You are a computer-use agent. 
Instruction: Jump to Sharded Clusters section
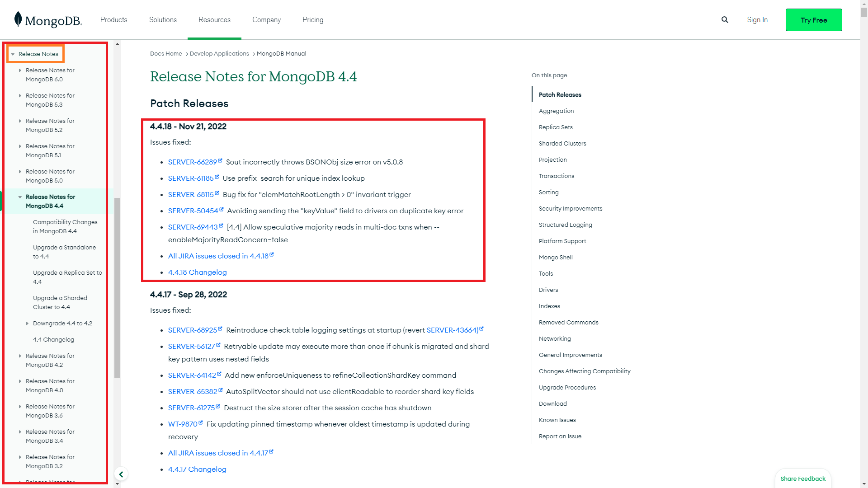coord(562,143)
